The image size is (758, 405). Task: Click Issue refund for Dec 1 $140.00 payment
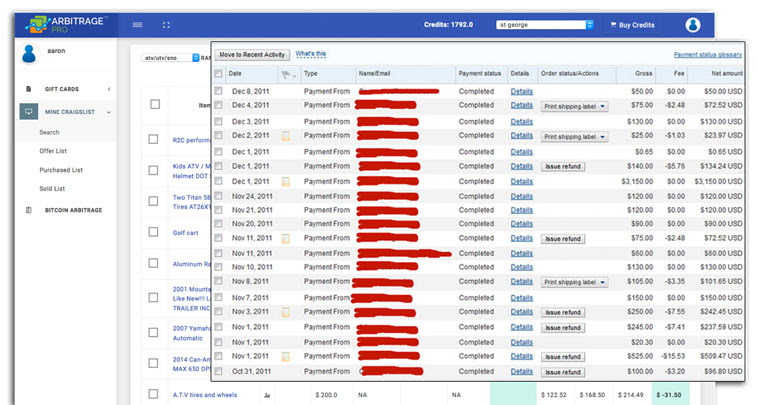pyautogui.click(x=563, y=167)
